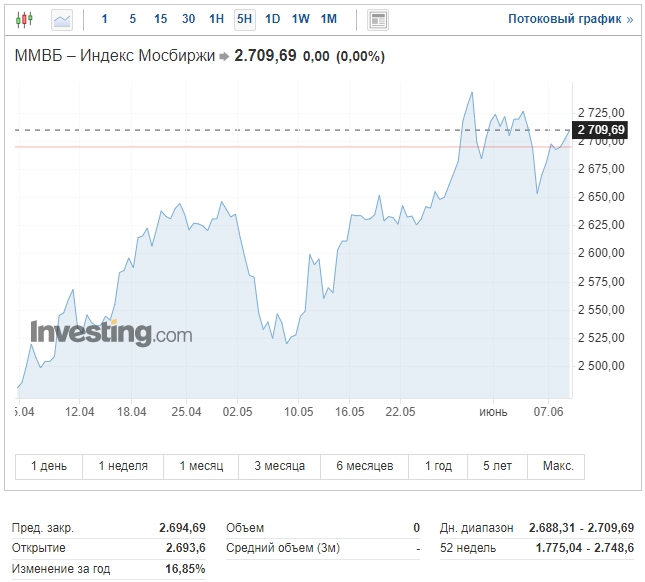Click the июнь label on time axis
Screen dimensions: 645x582
(493, 412)
